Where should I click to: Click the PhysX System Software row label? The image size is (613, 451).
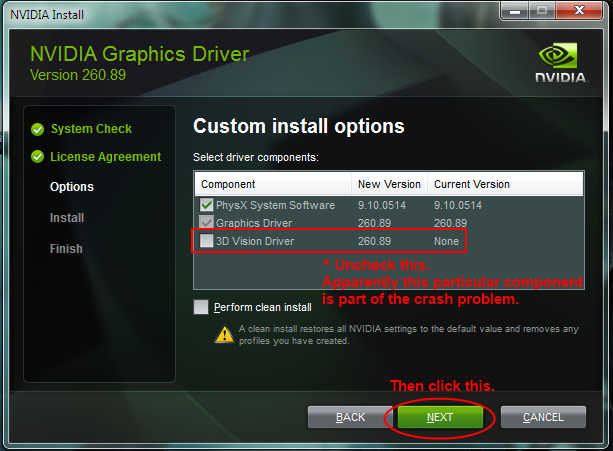(x=275, y=205)
